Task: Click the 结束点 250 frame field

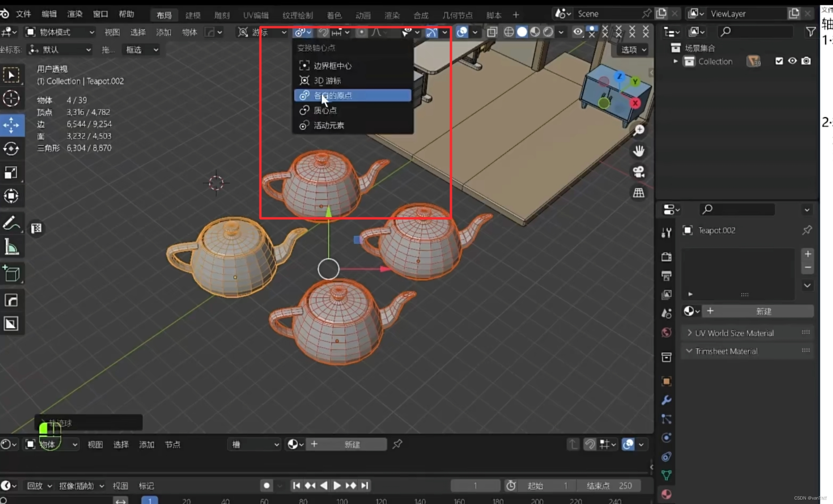Action: (x=609, y=485)
